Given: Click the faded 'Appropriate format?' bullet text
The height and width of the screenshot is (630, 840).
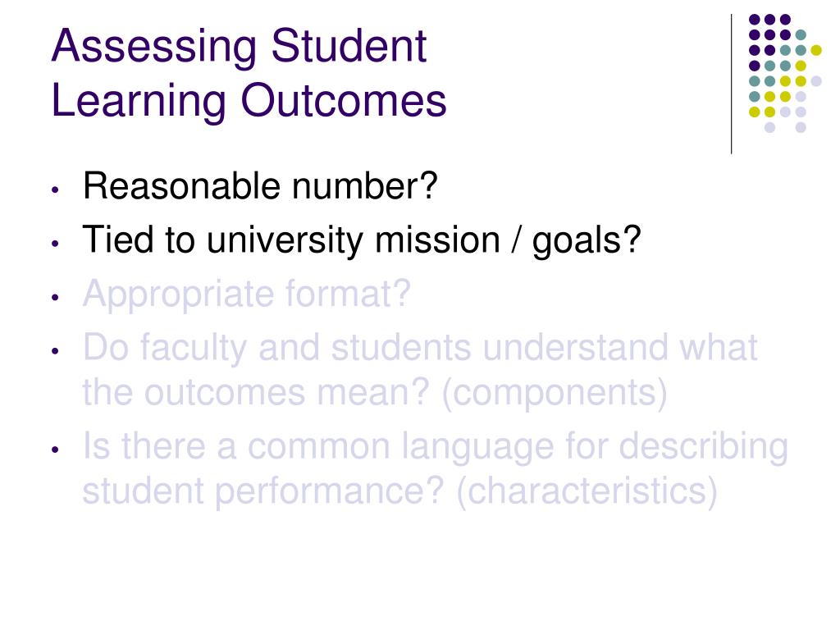Looking at the screenshot, I should click(x=246, y=294).
